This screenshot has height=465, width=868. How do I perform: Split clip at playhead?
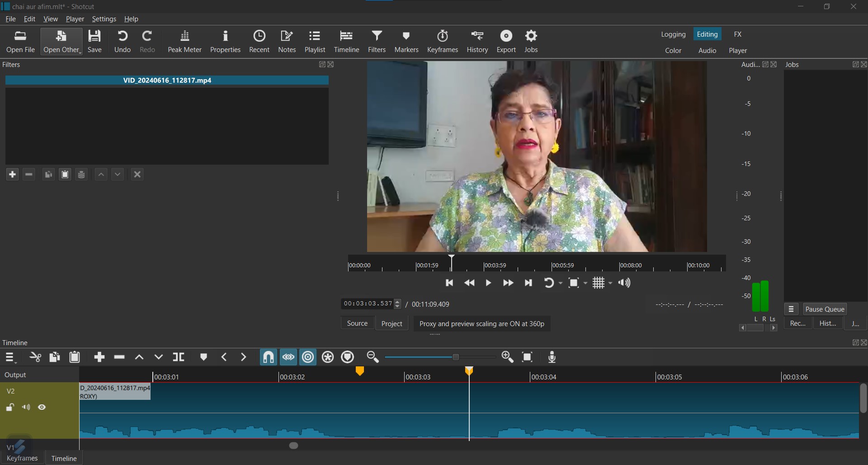179,357
